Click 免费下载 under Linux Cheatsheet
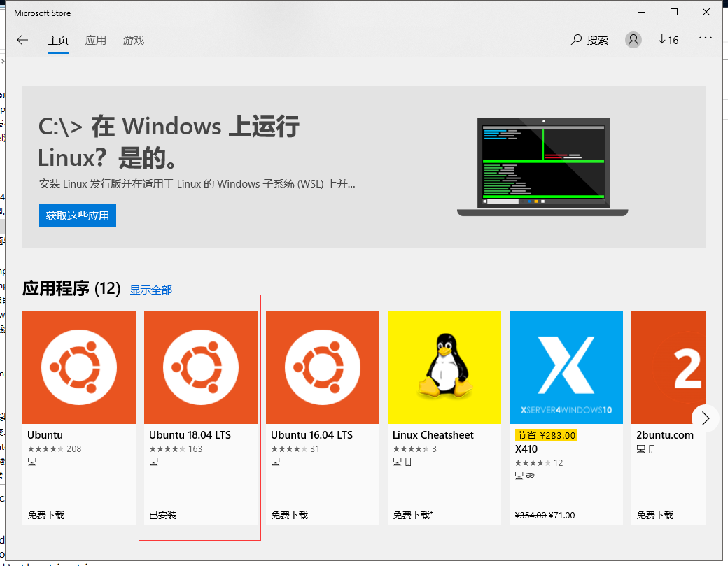This screenshot has height=566, width=728. (x=412, y=515)
